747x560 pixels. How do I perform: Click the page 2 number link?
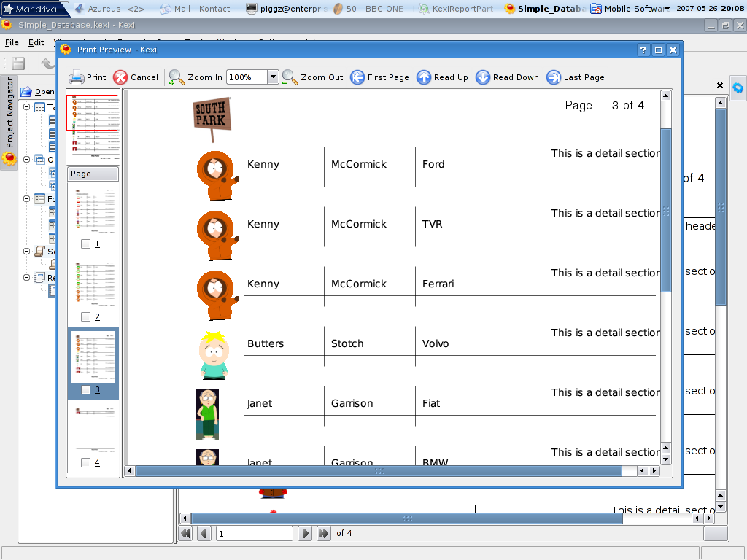[x=97, y=316]
